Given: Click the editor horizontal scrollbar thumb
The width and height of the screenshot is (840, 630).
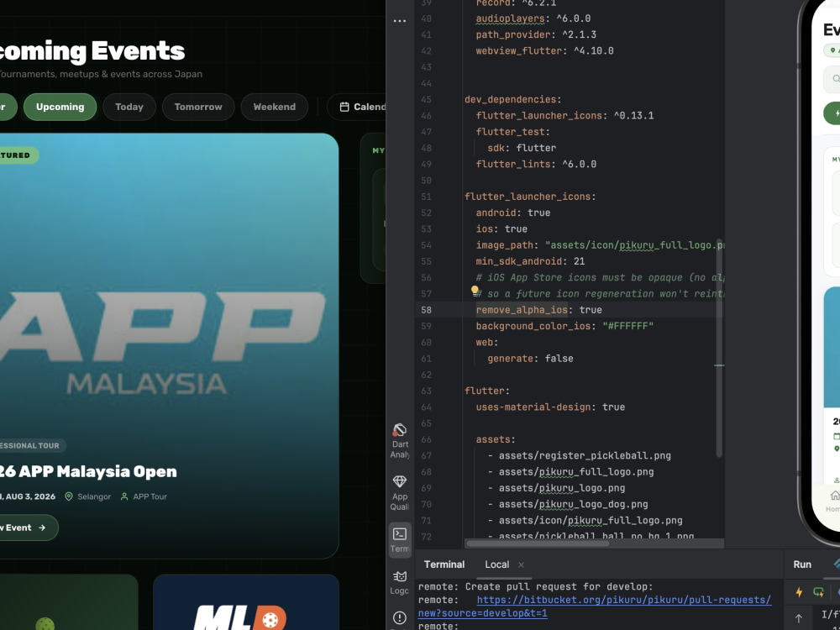Looking at the screenshot, I should click(x=538, y=543).
